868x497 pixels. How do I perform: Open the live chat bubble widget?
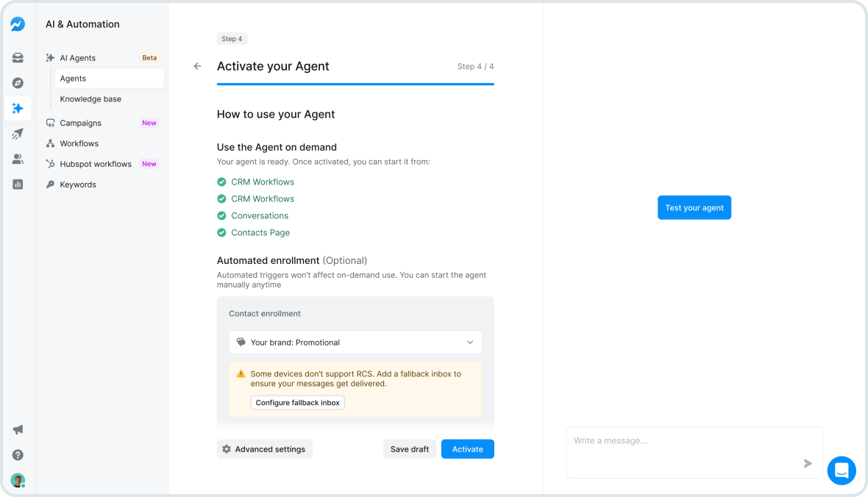click(x=841, y=471)
